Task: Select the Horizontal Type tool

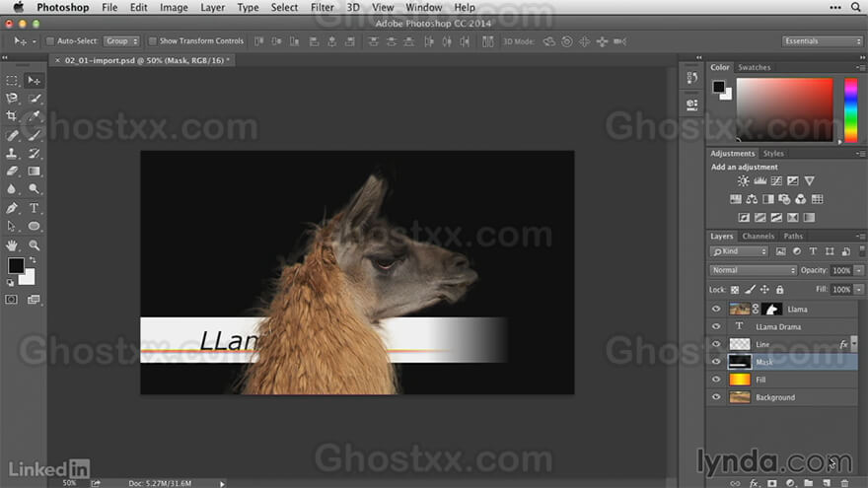Action: (x=34, y=208)
